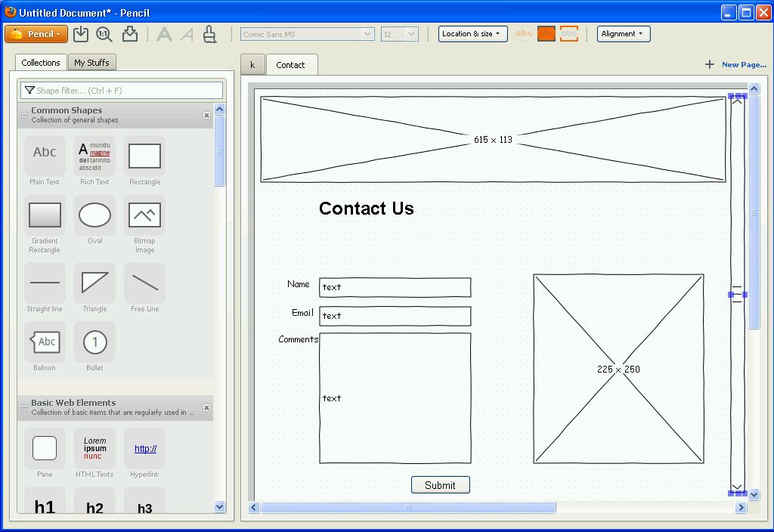Screen dimensions: 774x532
Task: Toggle the bold letter A icon
Action: pos(164,34)
